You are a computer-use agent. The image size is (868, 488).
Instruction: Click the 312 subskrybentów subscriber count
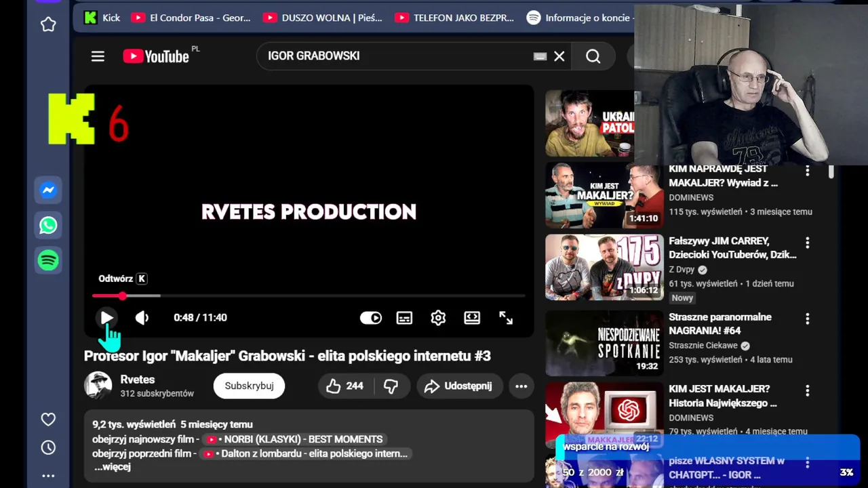(x=157, y=394)
